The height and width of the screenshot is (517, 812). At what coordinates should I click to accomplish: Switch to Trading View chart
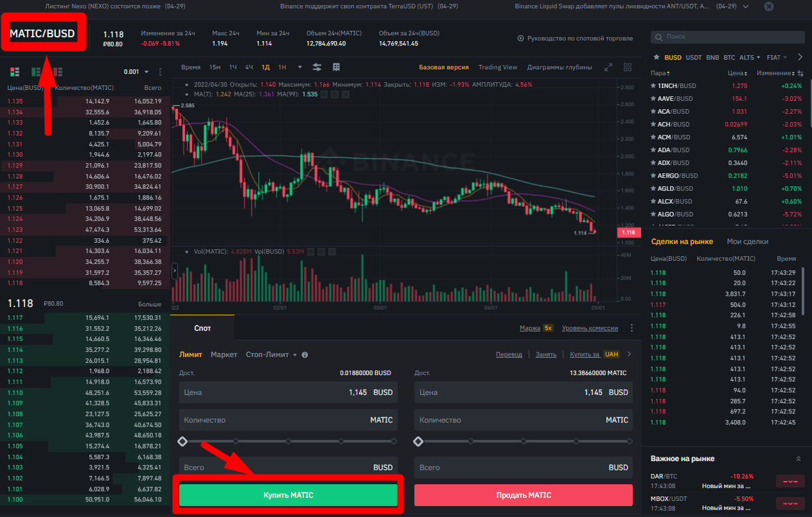click(x=498, y=67)
